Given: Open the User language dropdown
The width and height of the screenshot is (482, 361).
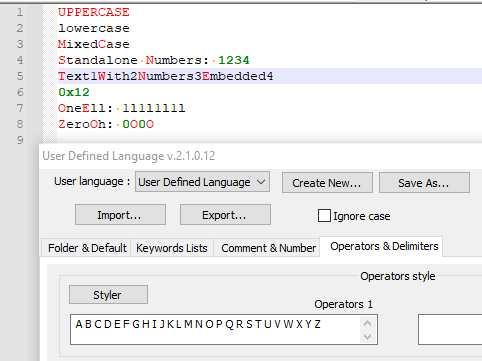Looking at the screenshot, I should pyautogui.click(x=202, y=182).
